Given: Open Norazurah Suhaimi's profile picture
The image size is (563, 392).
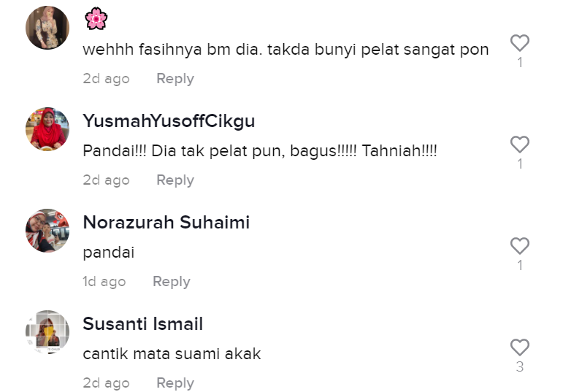Looking at the screenshot, I should [x=47, y=231].
